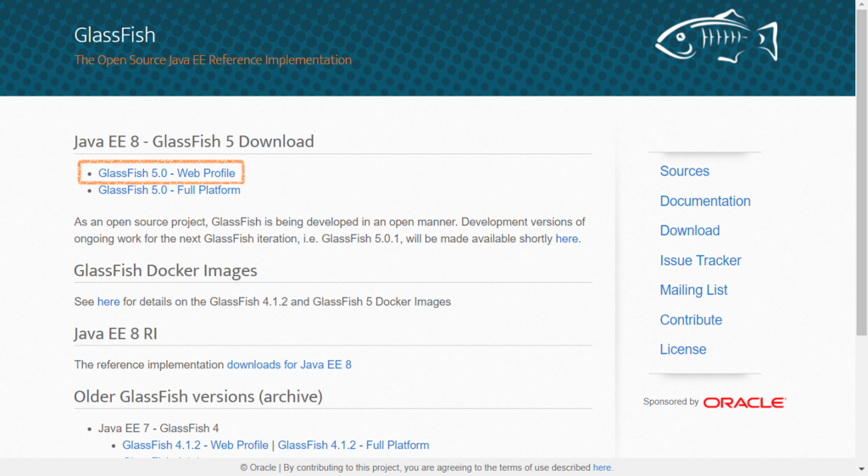This screenshot has width=868, height=476.
Task: Click the 'Java EE 8 - GlassFish 5 Download' heading
Action: pyautogui.click(x=194, y=141)
